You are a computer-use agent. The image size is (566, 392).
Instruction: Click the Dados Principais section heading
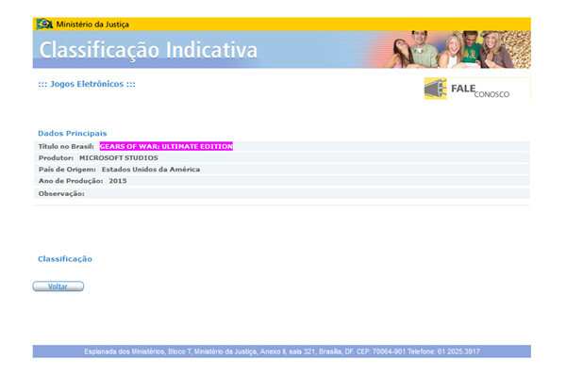click(73, 133)
